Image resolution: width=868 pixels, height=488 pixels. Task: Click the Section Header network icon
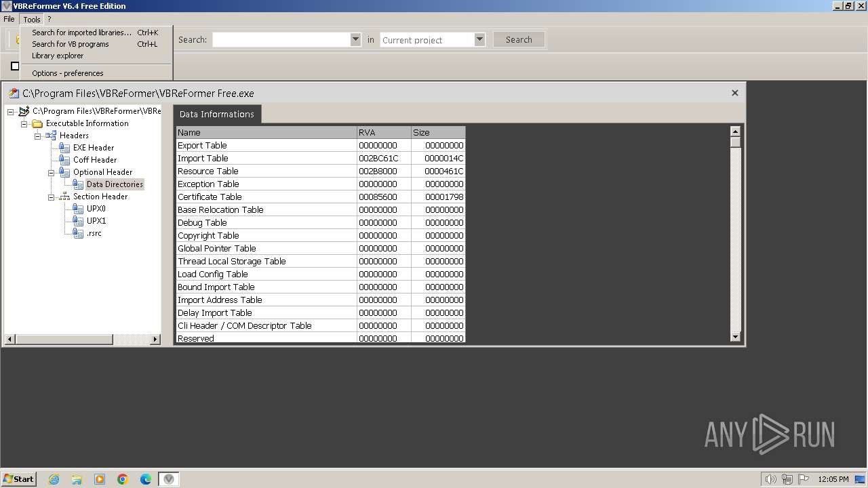[x=64, y=197]
